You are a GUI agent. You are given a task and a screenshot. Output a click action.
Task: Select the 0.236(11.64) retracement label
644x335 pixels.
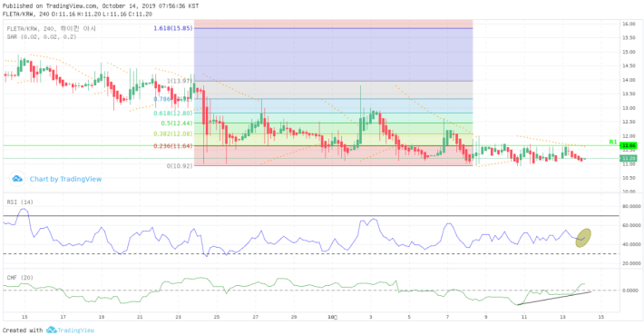coord(173,146)
